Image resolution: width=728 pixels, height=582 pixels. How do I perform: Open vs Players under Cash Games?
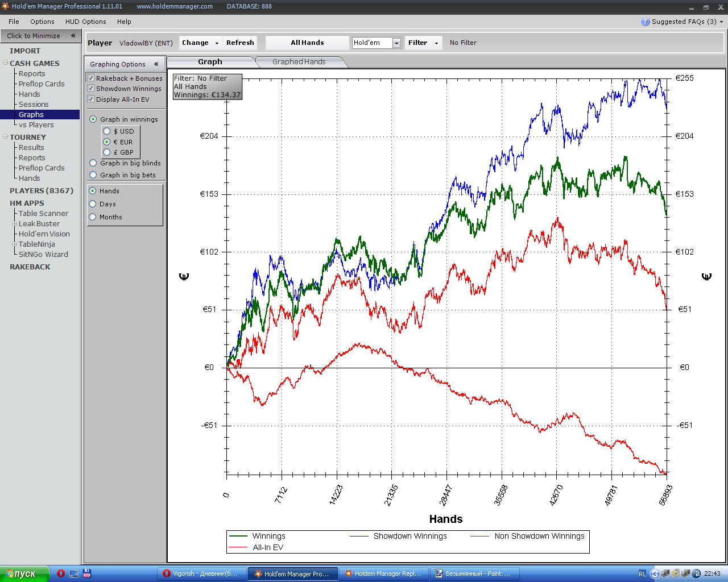36,125
